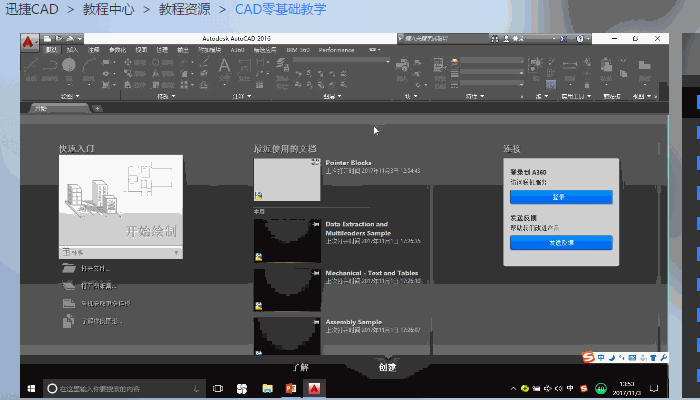Switch to the Performance ribbon tab
The image size is (700, 400).
(x=336, y=50)
